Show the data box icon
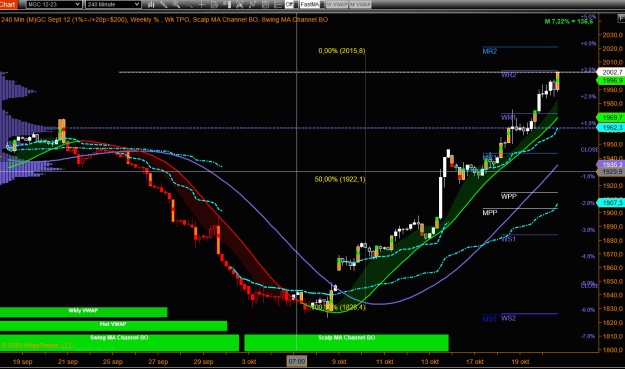 click(x=214, y=4)
